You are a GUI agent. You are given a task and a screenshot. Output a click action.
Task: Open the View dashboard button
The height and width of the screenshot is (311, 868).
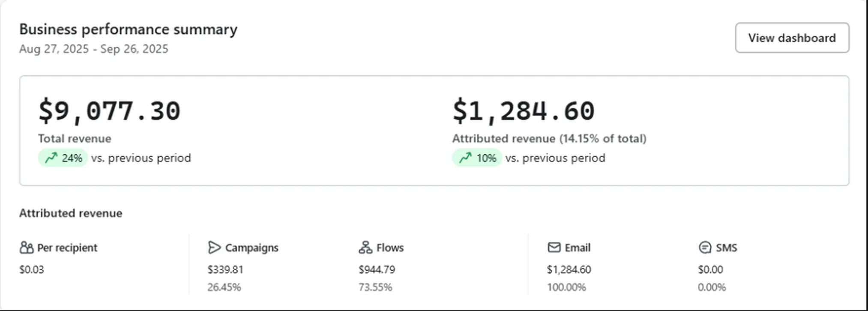[792, 38]
